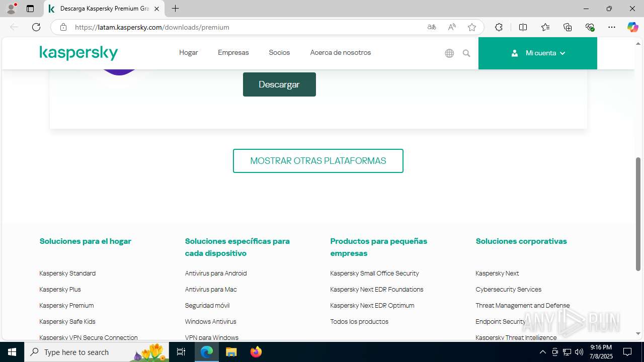Image resolution: width=644 pixels, height=362 pixels.
Task: Open the tab actions menu icon
Action: 30,9
